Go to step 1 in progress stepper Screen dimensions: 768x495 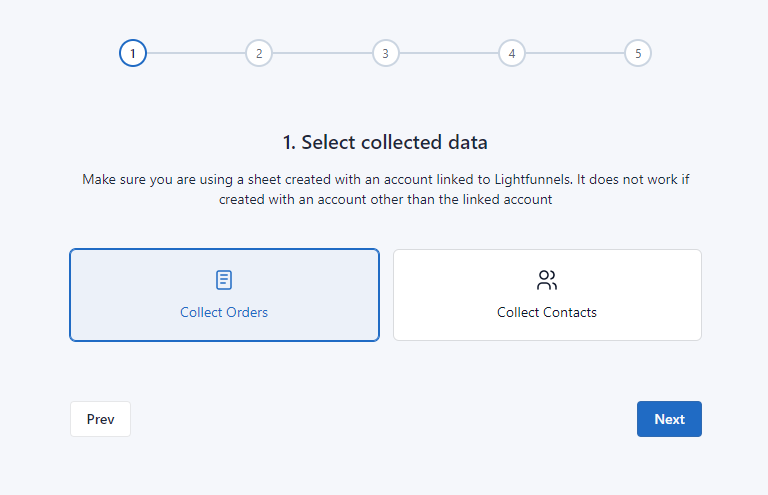click(x=133, y=53)
